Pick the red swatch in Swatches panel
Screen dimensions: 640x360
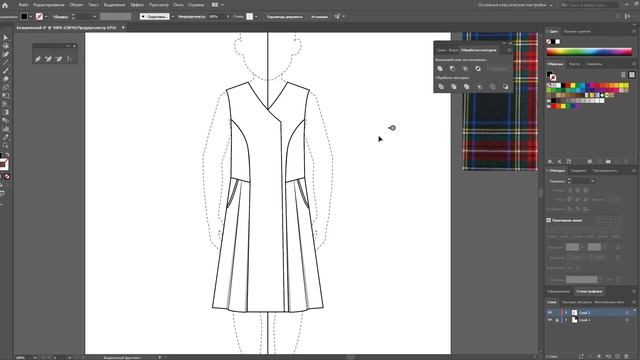click(x=568, y=86)
